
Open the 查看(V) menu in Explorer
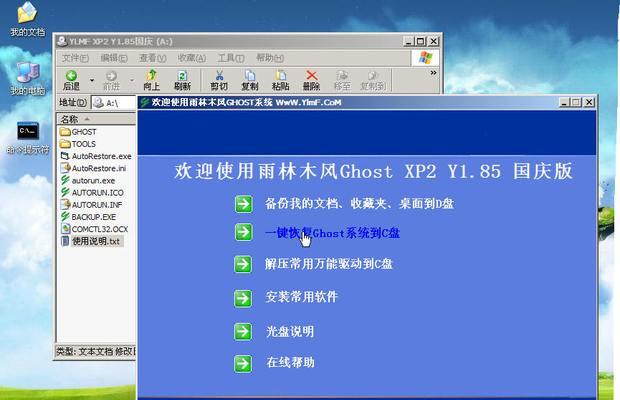point(153,58)
